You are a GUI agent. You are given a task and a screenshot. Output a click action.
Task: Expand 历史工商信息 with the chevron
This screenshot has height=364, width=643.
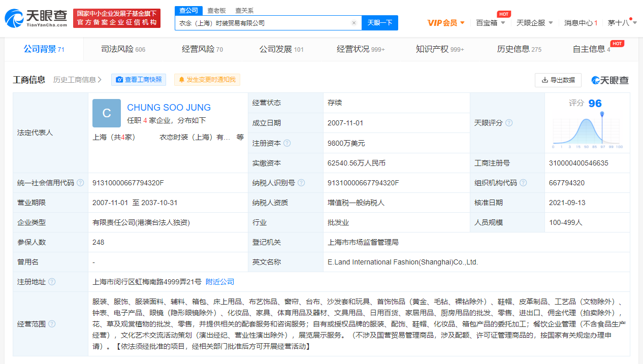[x=100, y=80]
